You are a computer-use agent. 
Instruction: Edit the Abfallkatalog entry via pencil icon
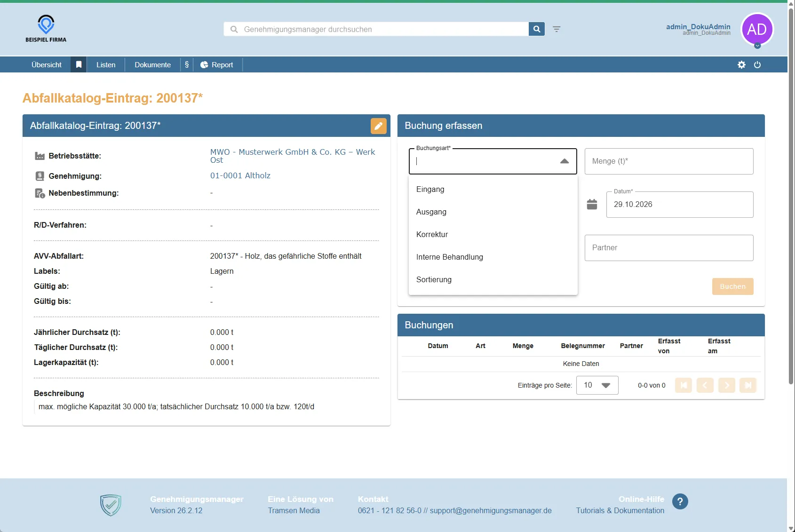point(379,126)
